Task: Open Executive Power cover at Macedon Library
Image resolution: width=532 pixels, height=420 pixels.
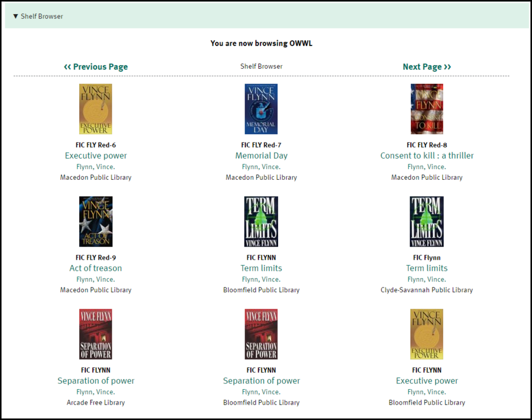Action: pyautogui.click(x=96, y=109)
